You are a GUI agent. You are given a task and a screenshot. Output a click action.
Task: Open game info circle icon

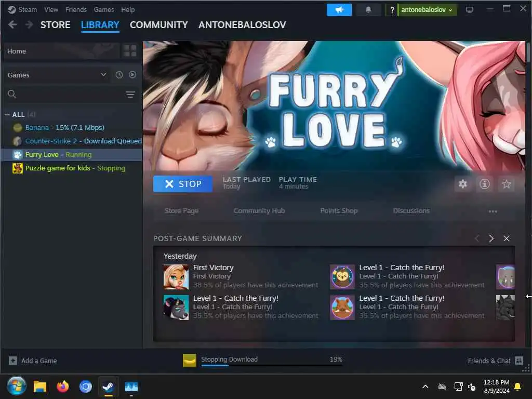pos(485,184)
